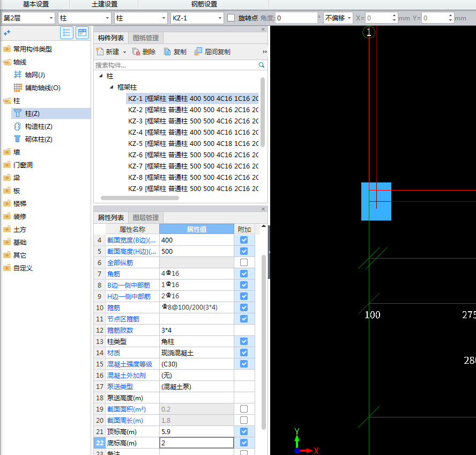476x455 pixels.
Task: Open the 楼梯 folder
Action: click(x=15, y=204)
